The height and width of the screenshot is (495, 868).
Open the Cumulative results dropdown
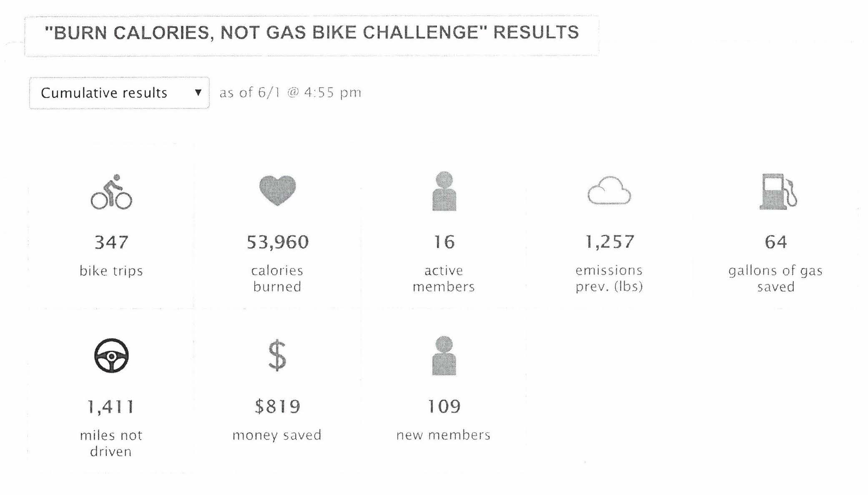point(119,93)
